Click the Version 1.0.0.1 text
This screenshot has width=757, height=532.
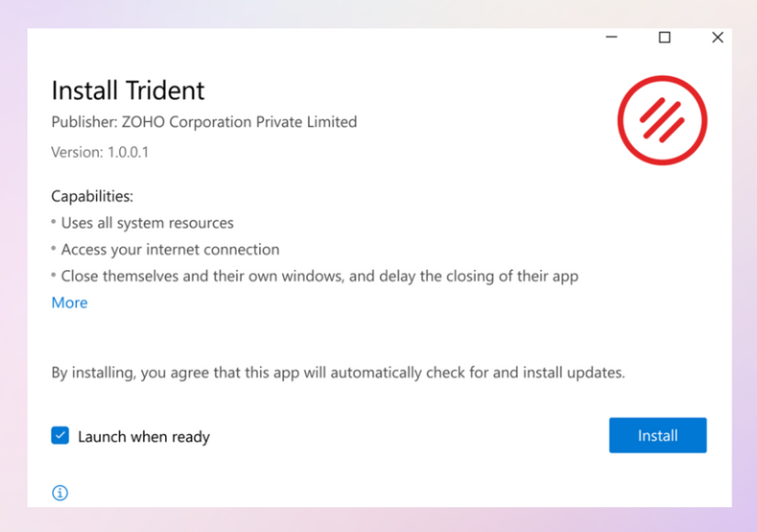click(100, 152)
